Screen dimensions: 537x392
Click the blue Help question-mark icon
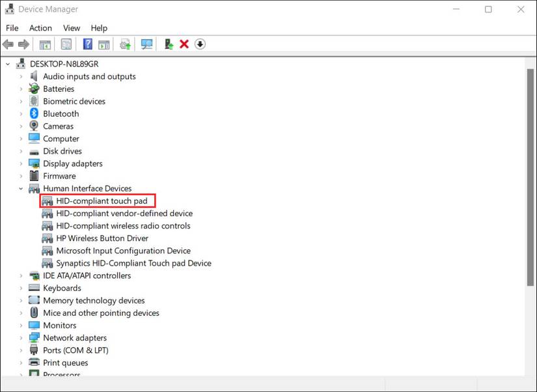click(88, 44)
